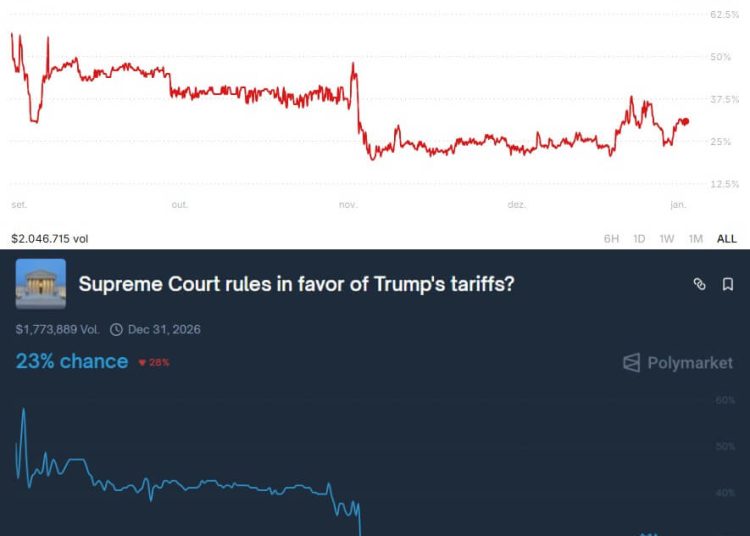Click the 'nov.' axis label
Image resolution: width=750 pixels, height=536 pixels.
348,205
